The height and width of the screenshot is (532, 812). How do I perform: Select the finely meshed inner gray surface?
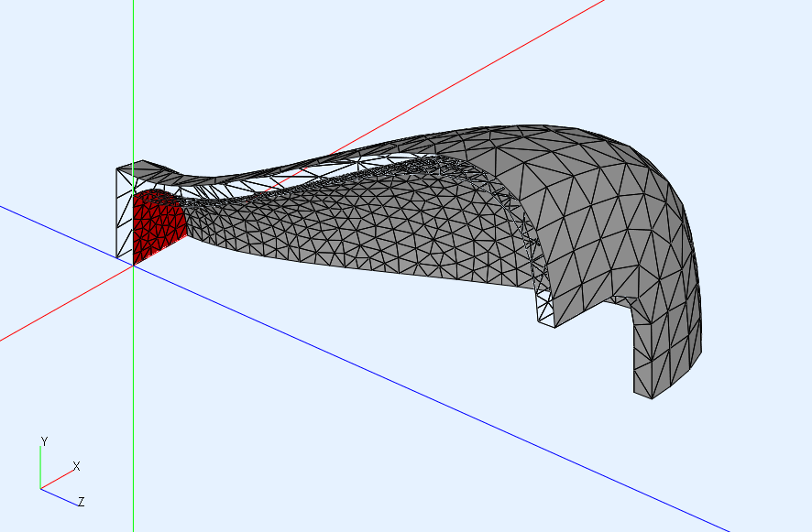point(363,228)
